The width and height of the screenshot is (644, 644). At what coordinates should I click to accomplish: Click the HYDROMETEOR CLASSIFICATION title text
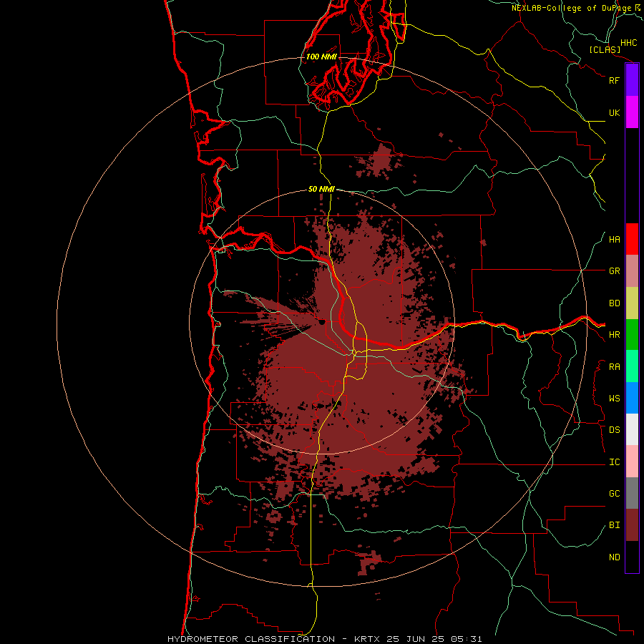pos(251,639)
